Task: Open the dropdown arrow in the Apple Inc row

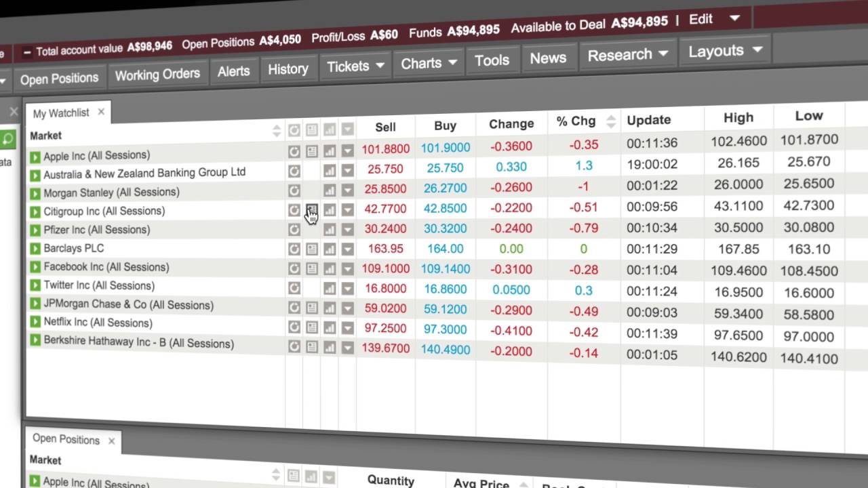Action: pyautogui.click(x=347, y=151)
